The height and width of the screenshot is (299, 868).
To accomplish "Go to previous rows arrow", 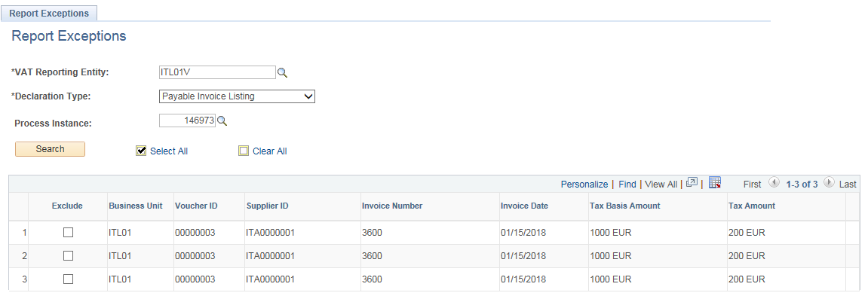I will [774, 183].
